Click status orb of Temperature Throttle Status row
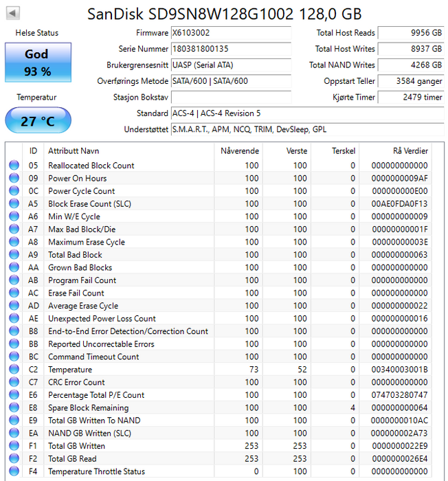This screenshot has width=448, height=481. click(14, 471)
